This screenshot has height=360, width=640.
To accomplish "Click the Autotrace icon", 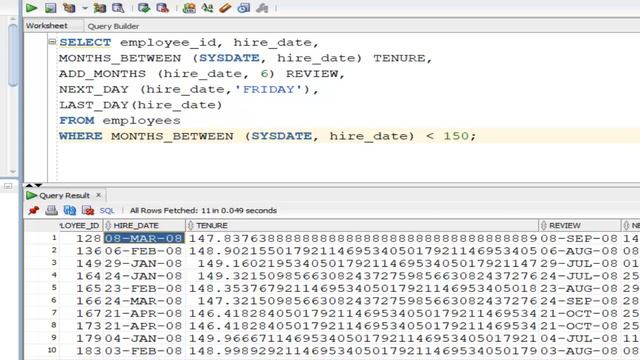I will tap(100, 8).
